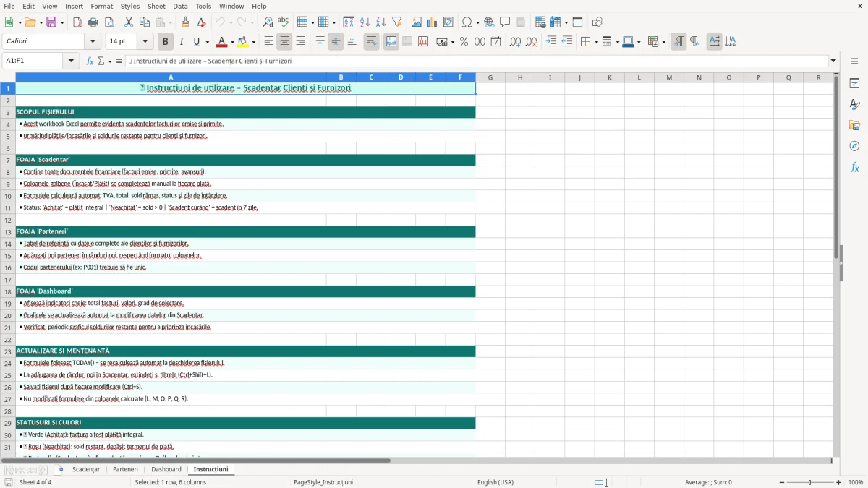Viewport: 868px width, 488px height.
Task: Format as percent
Action: click(464, 42)
